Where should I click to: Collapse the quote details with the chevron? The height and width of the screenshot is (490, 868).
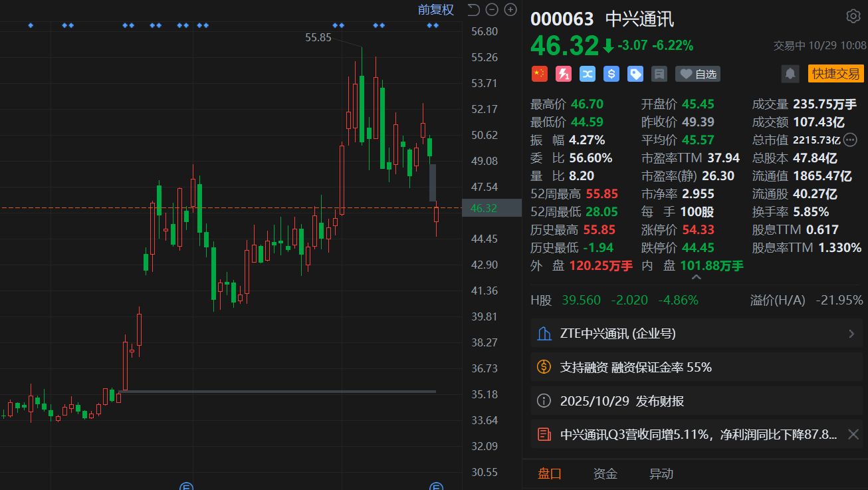(x=696, y=277)
